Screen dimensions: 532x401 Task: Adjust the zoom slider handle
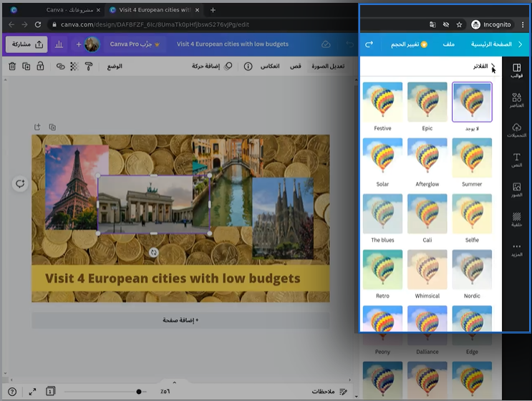[x=139, y=392]
